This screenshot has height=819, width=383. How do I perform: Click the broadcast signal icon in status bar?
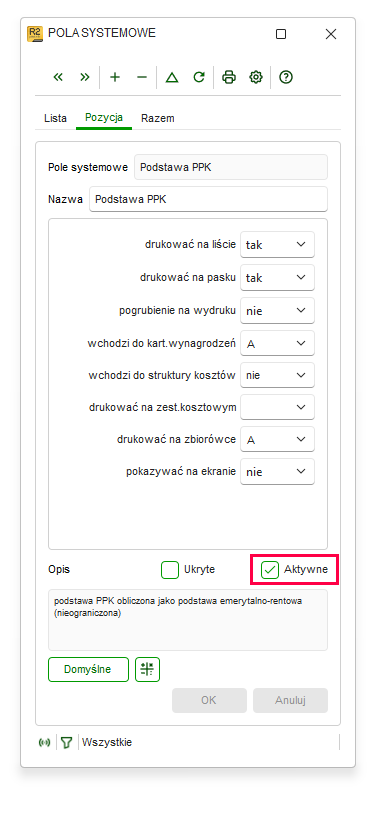coord(44,742)
